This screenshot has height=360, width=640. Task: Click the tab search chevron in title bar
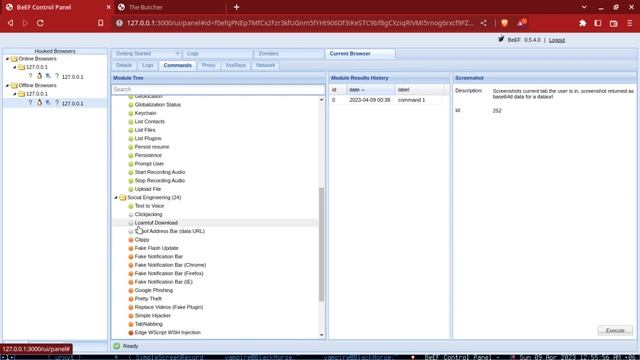[x=584, y=7]
